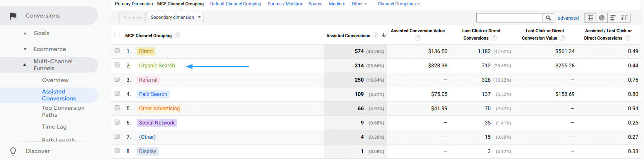Expand the Goals section arrow
Image resolution: width=644 pixels, height=160 pixels.
[x=25, y=33]
